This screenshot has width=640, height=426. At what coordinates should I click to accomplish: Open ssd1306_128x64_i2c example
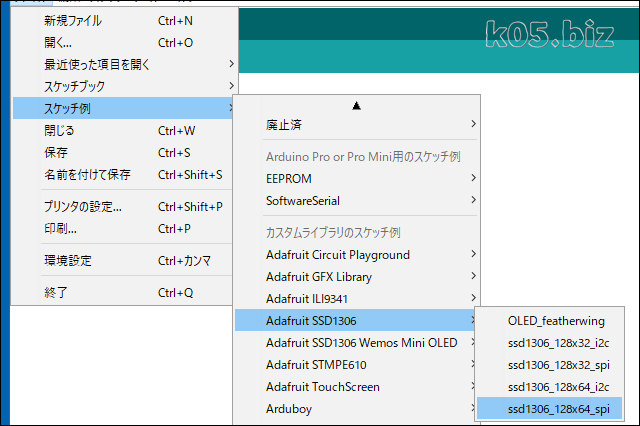tap(549, 387)
